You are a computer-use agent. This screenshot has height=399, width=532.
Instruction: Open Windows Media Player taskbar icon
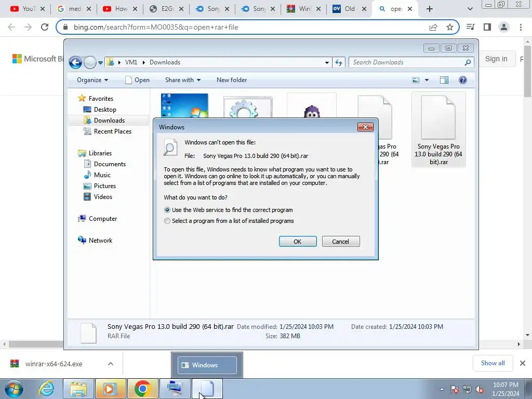(110, 389)
